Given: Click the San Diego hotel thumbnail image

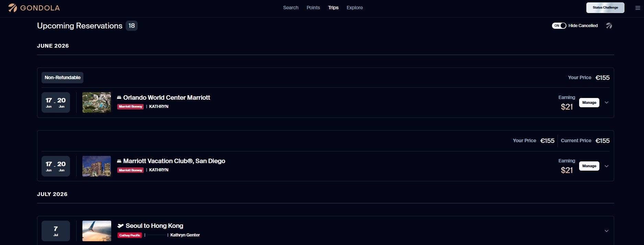Looking at the screenshot, I should coord(96,166).
